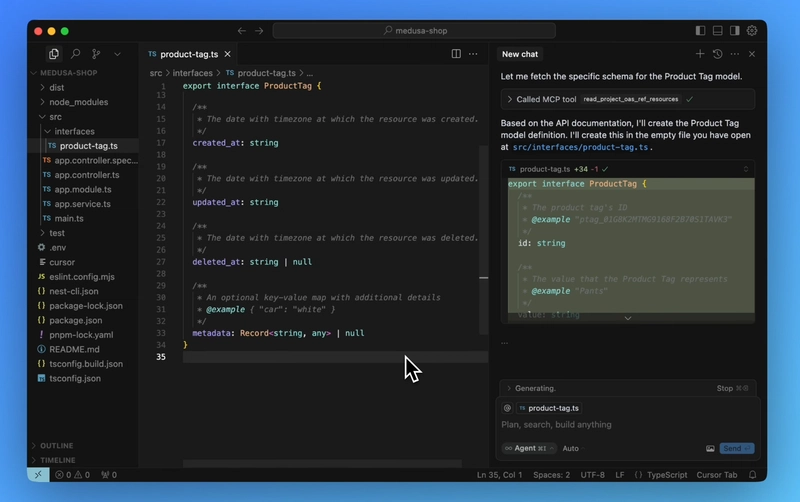Close the chat panel
800x502 pixels.
[x=752, y=54]
